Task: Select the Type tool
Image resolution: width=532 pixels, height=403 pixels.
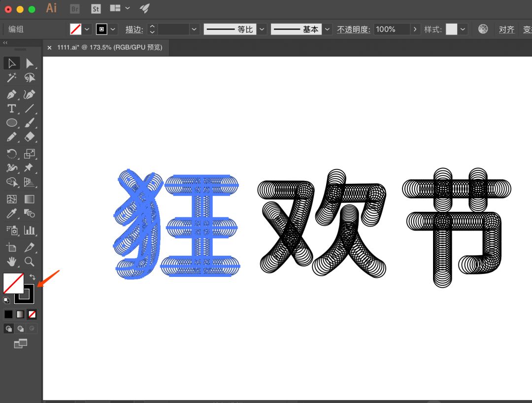Action: click(x=12, y=109)
